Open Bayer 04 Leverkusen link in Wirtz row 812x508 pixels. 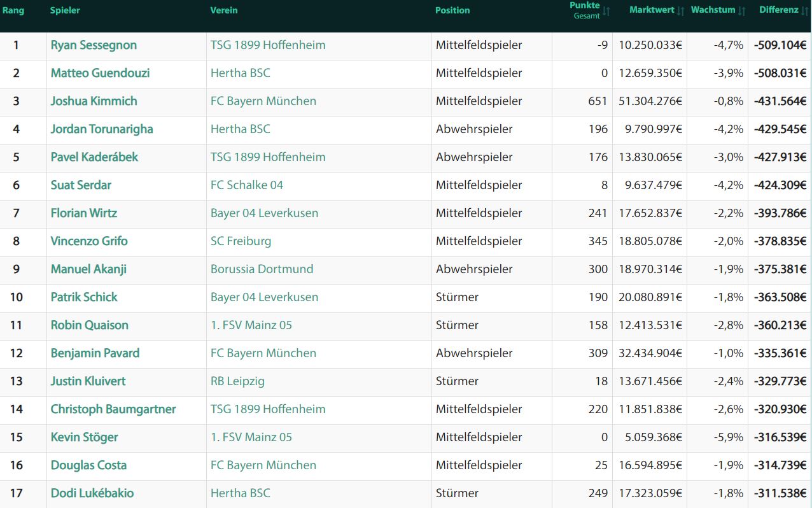pyautogui.click(x=264, y=213)
